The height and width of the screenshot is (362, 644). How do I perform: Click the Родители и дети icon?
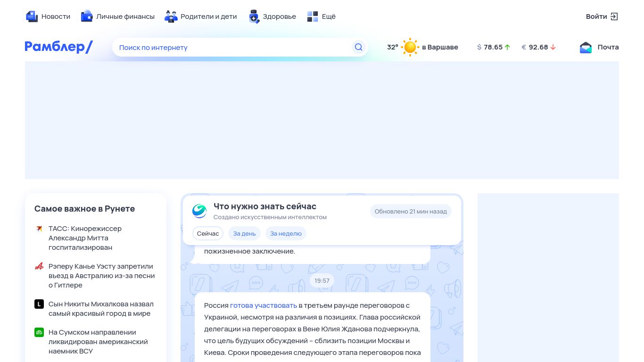(x=171, y=16)
